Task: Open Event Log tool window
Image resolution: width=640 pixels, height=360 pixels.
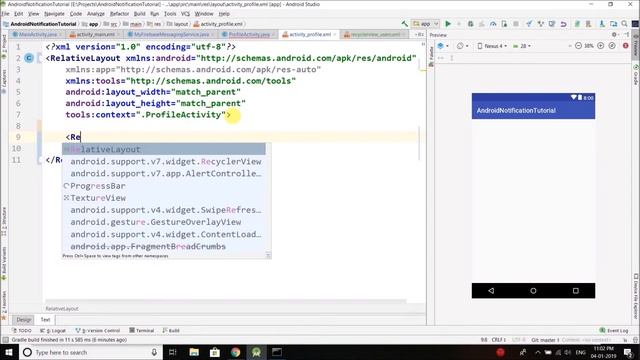Action: point(614,331)
